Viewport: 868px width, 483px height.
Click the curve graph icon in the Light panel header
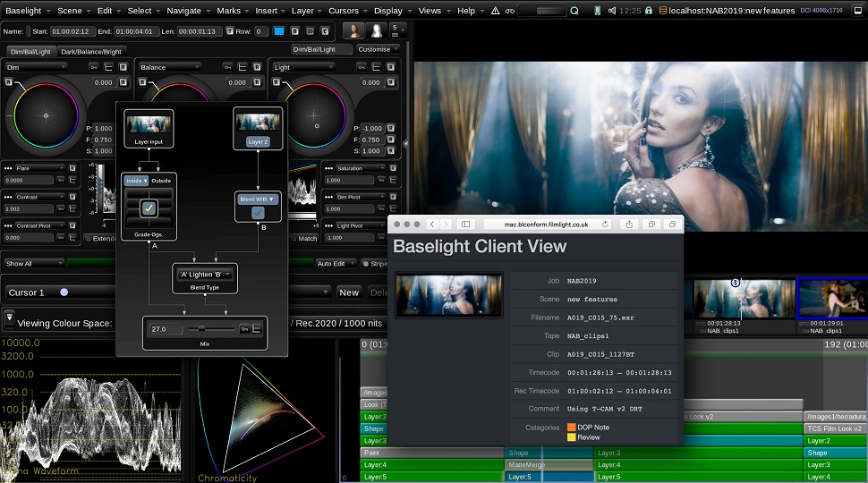(x=376, y=67)
